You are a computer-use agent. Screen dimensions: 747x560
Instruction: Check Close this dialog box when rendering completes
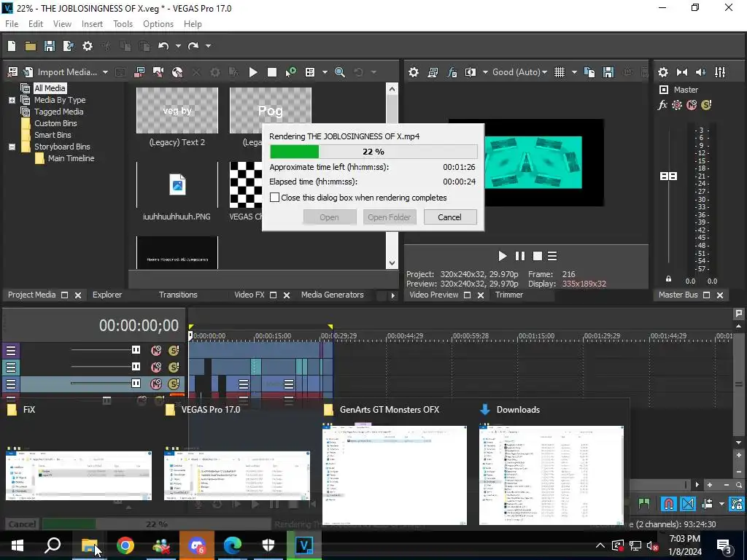274,197
